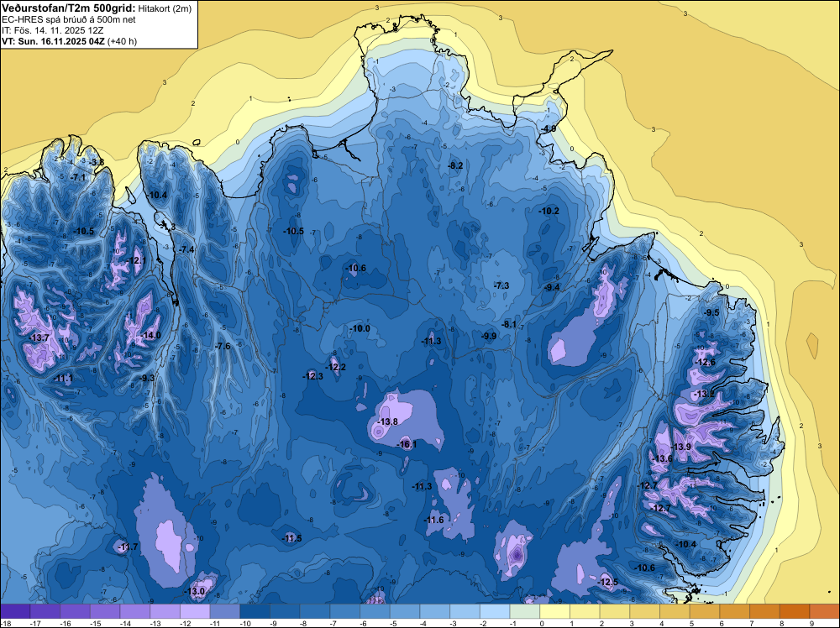Click the 'VT: Sun. 16.11.2025 04Z' valid time
This screenshot has height=628, width=840.
[x=53, y=41]
